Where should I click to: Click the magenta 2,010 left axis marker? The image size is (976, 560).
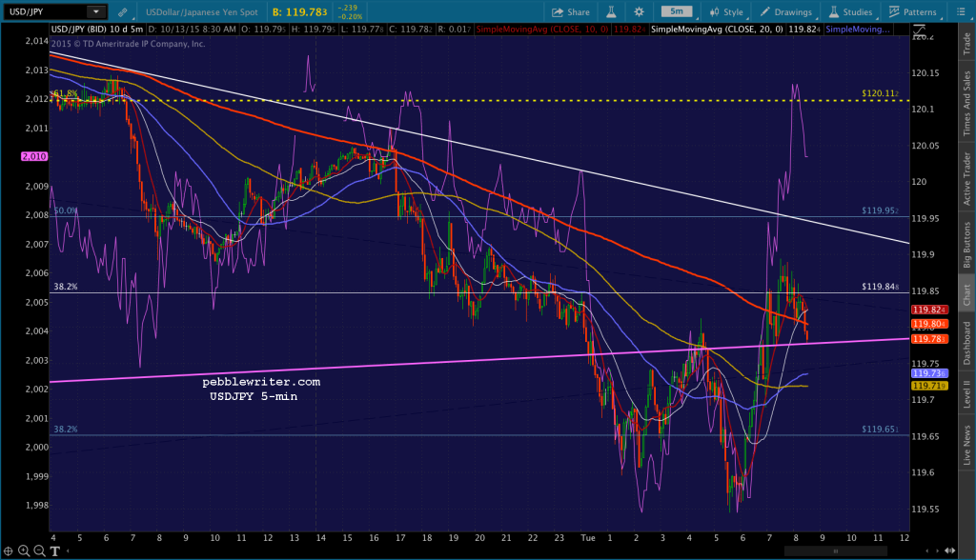point(34,156)
